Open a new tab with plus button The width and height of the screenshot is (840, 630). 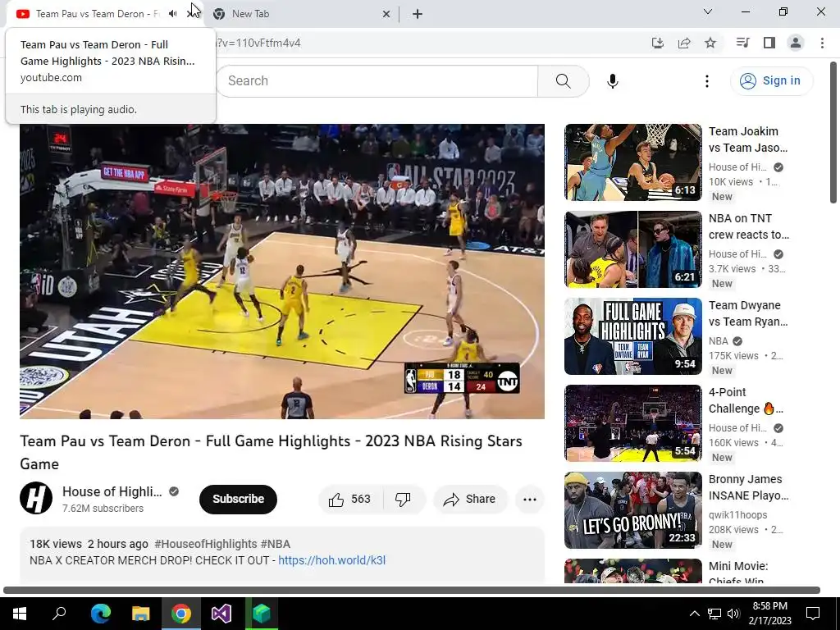click(418, 14)
